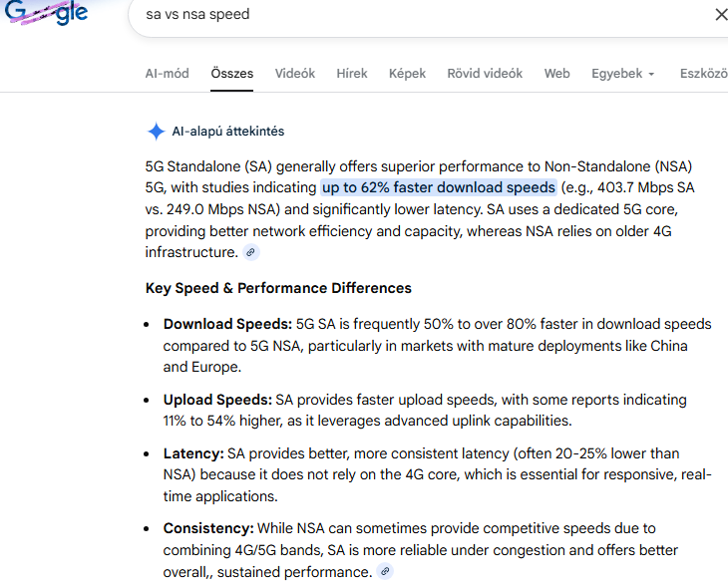Expand the Egyebek dropdown menu
The image size is (728, 587).
pos(622,74)
